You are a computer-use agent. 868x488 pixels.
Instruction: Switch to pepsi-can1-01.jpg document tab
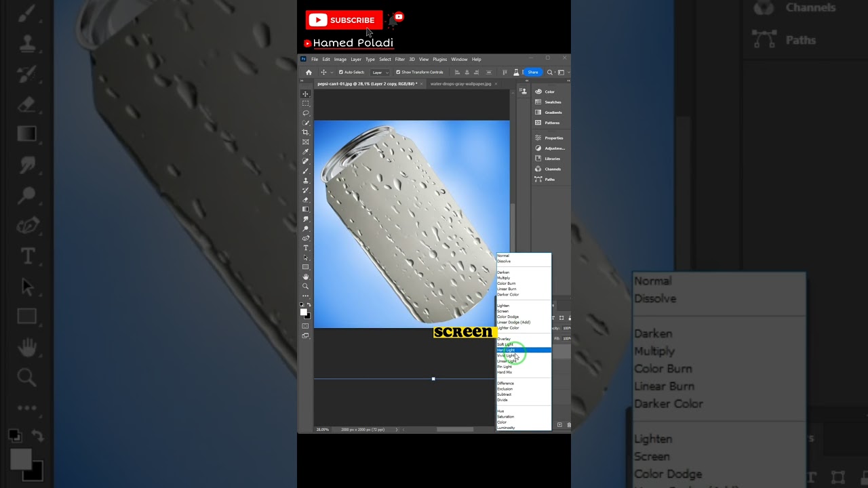point(367,84)
